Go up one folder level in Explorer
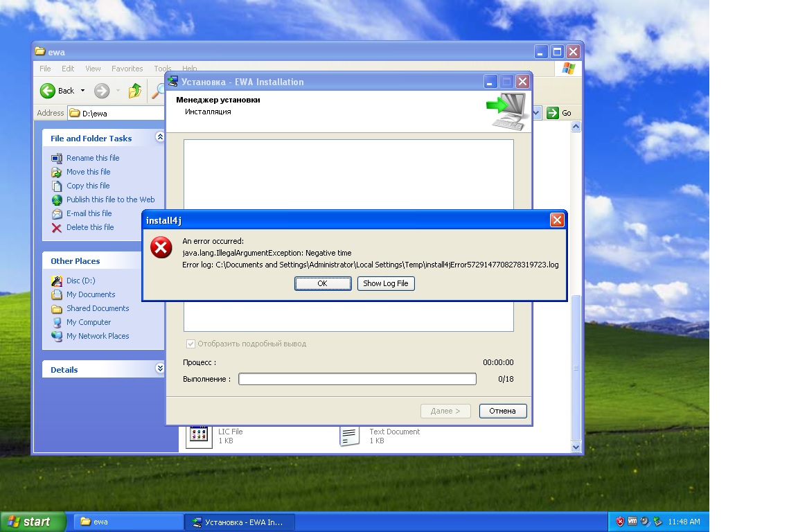 pos(135,91)
